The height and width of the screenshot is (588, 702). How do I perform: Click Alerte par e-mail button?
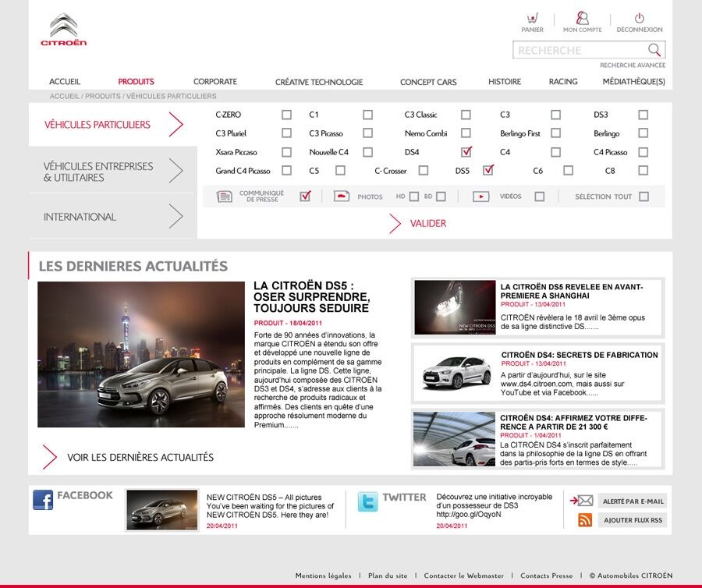(632, 501)
